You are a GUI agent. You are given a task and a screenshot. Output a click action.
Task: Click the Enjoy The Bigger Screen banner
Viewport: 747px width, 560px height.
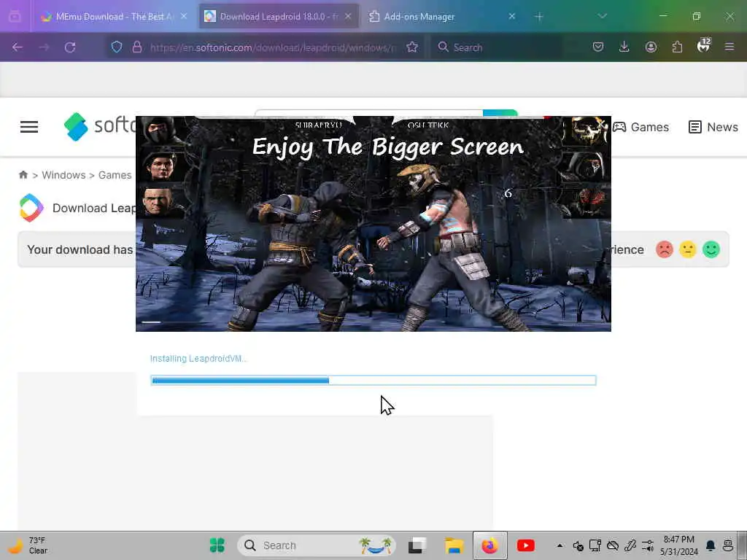coord(388,147)
